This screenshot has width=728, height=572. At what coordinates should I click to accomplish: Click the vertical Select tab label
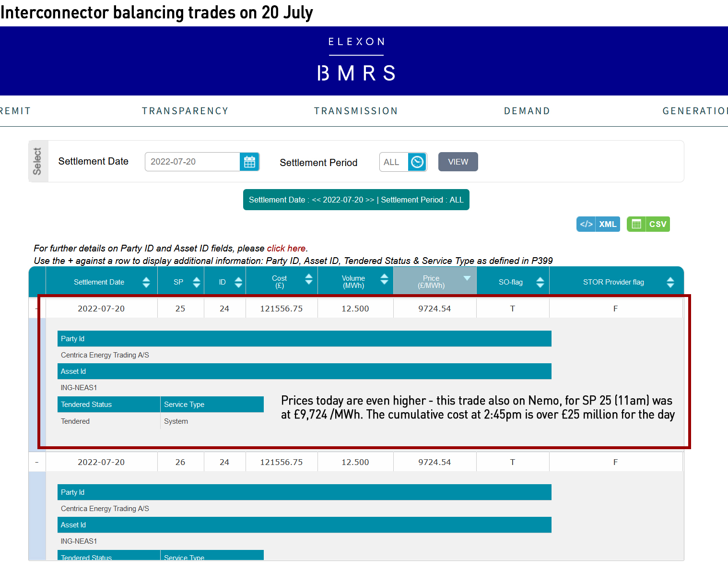tap(38, 161)
